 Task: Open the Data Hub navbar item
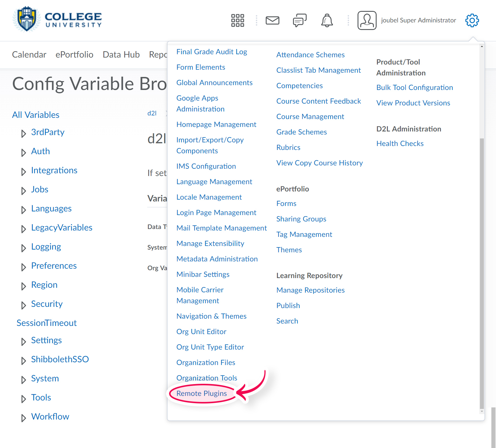[121, 55]
